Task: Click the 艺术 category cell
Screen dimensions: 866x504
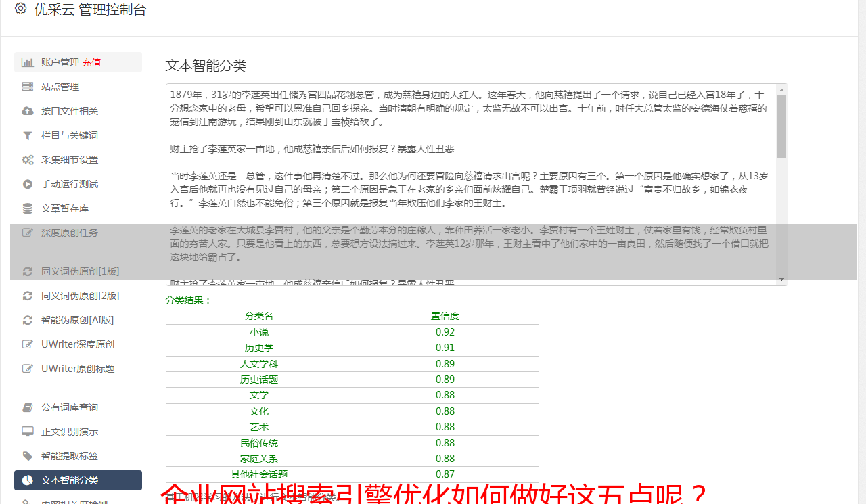Action: (x=259, y=427)
